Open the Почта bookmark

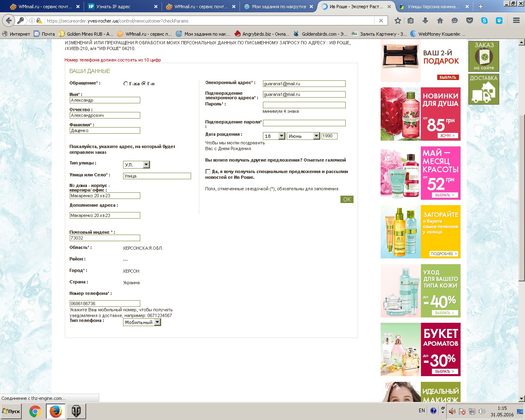pos(44,34)
